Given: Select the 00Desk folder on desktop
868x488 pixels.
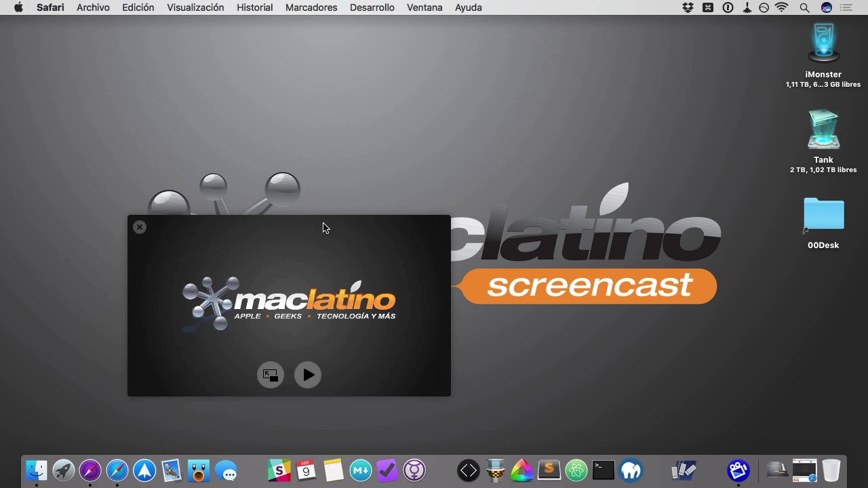Looking at the screenshot, I should pyautogui.click(x=823, y=224).
